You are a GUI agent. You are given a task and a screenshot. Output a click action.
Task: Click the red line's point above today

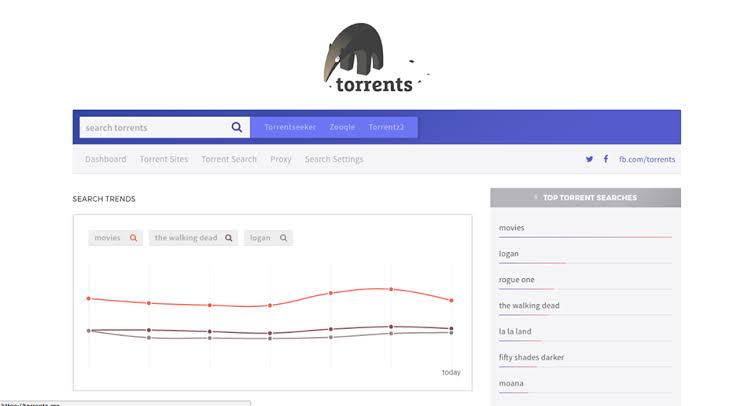[451, 301]
